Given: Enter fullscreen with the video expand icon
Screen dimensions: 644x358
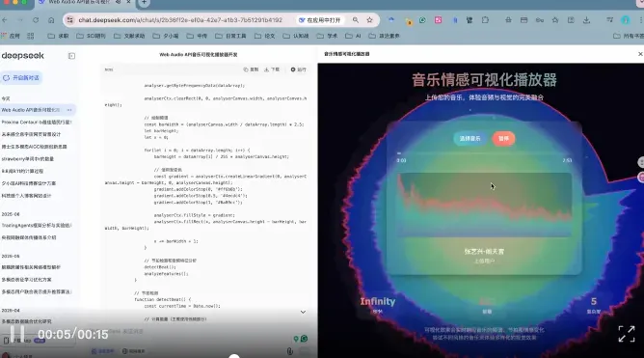Looking at the screenshot, I should tap(627, 334).
